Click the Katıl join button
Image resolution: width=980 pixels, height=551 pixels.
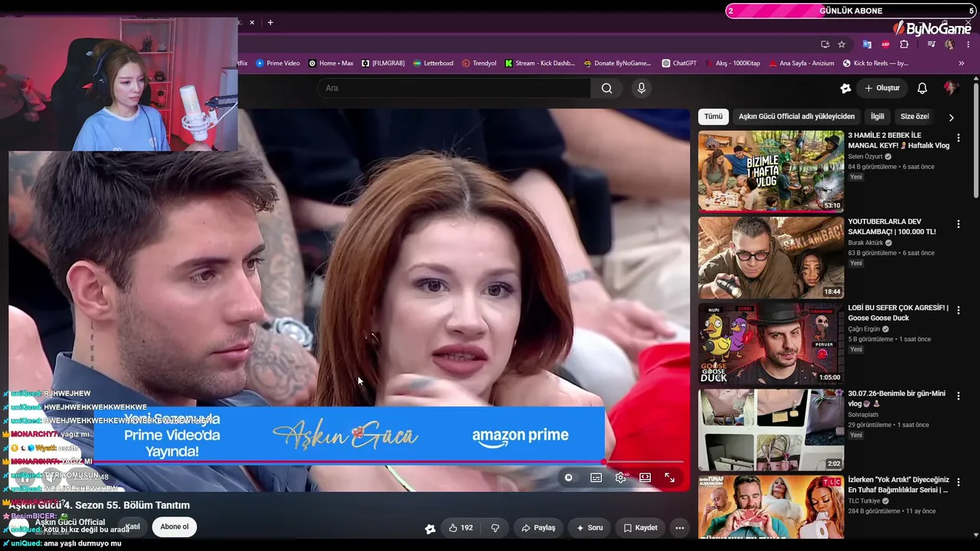click(133, 527)
